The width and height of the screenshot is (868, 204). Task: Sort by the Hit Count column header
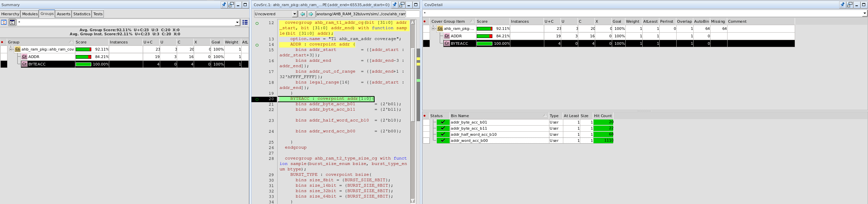coord(603,116)
